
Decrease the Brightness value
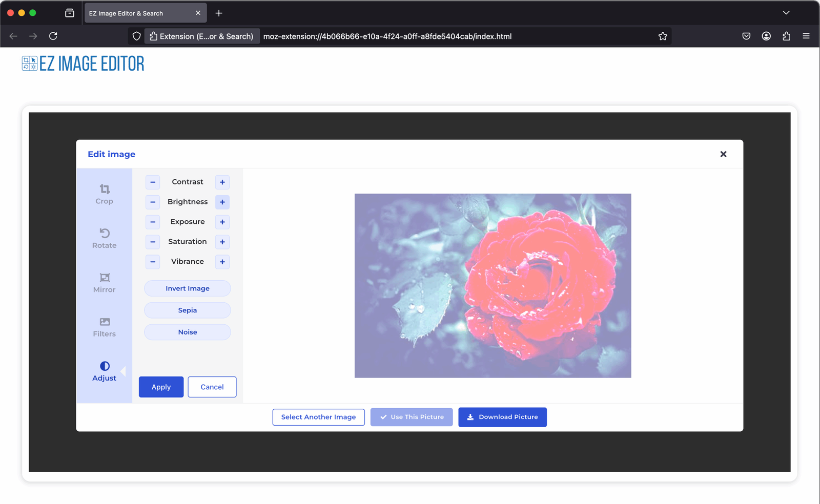coord(153,202)
